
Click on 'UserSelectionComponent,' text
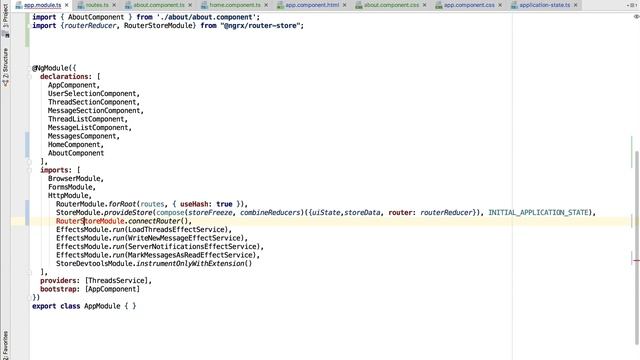[94, 94]
